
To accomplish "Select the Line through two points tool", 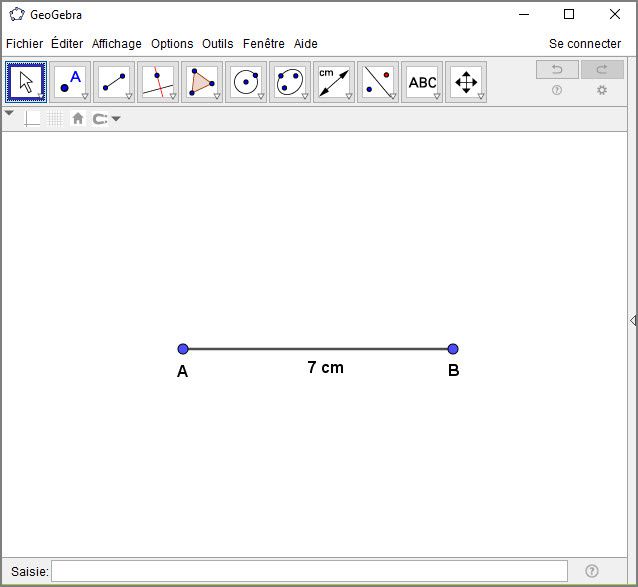I will point(114,82).
